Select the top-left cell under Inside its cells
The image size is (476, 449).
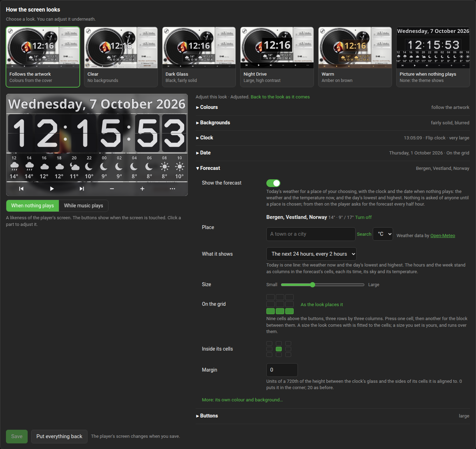pyautogui.click(x=269, y=344)
